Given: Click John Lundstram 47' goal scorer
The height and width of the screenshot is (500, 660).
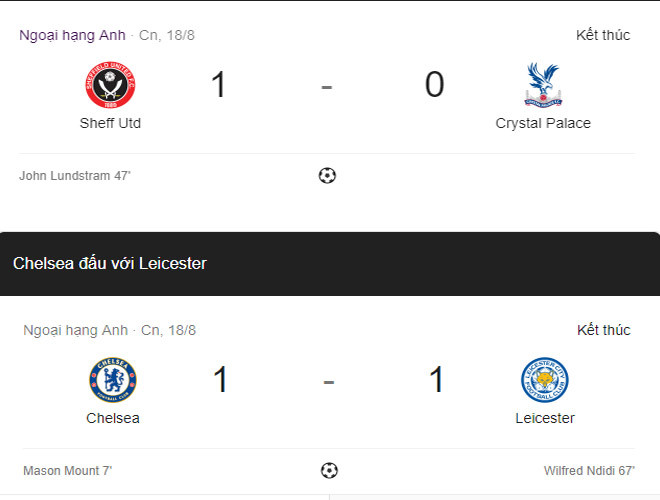Looking at the screenshot, I should point(75,176).
